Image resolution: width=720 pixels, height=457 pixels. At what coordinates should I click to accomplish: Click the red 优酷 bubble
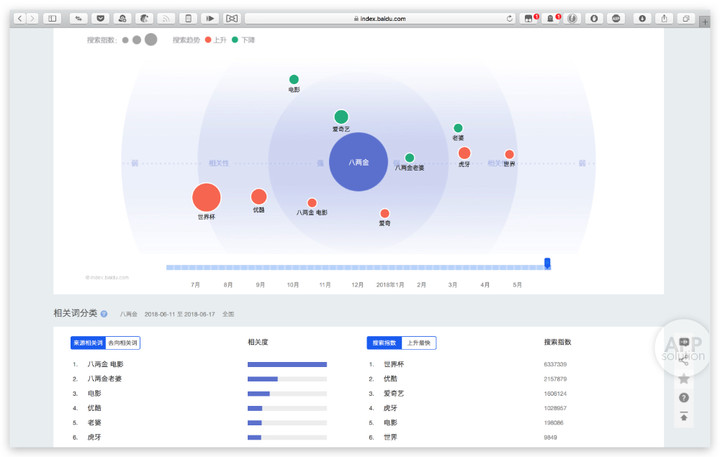[259, 197]
